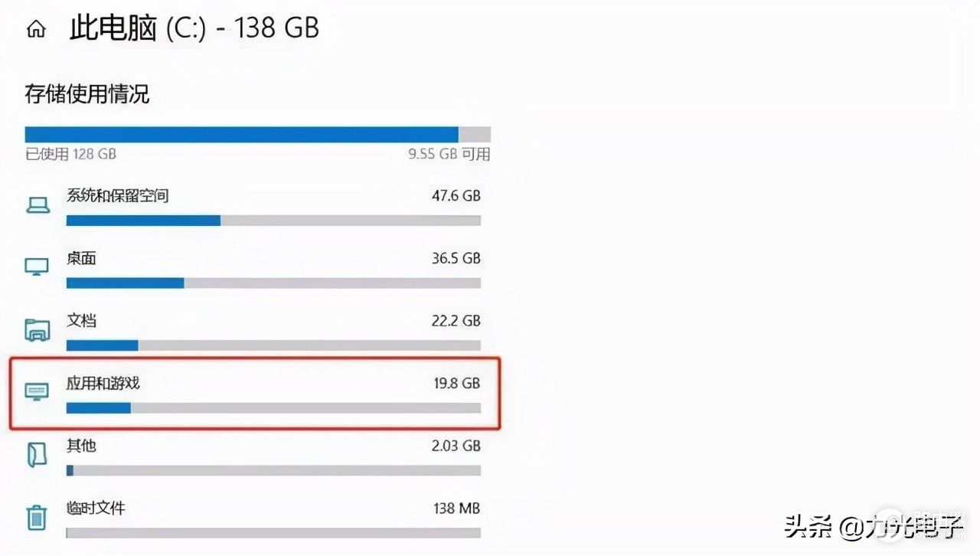Select the 文档 storage entry
Viewport: 980px width, 556px height.
click(x=81, y=321)
